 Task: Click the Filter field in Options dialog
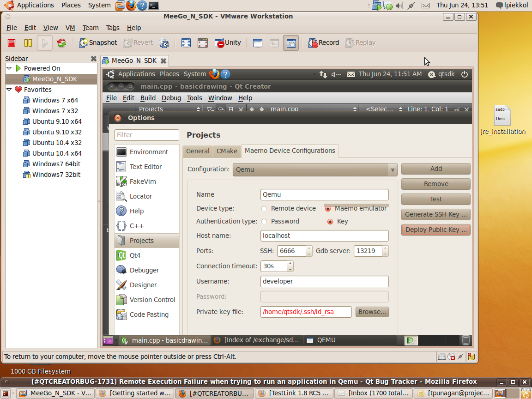click(146, 135)
